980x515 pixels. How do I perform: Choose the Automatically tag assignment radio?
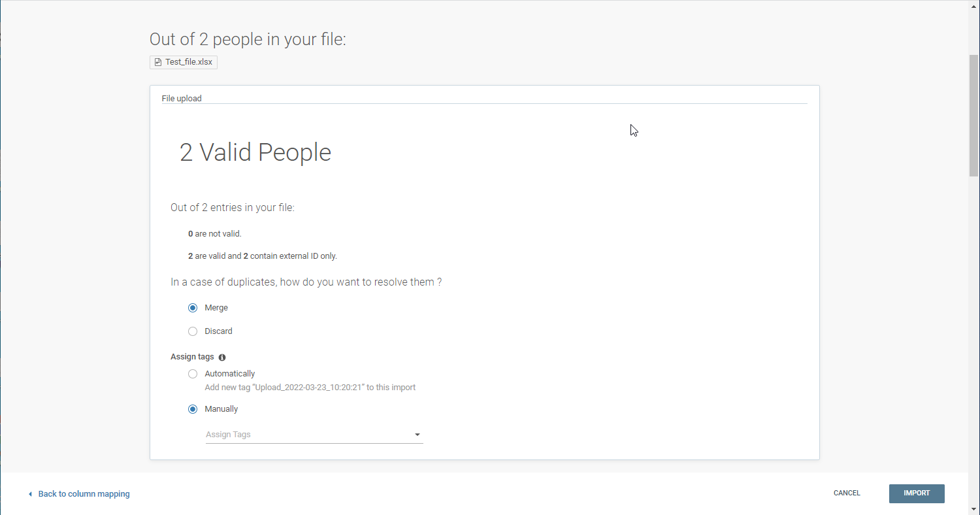coord(193,374)
